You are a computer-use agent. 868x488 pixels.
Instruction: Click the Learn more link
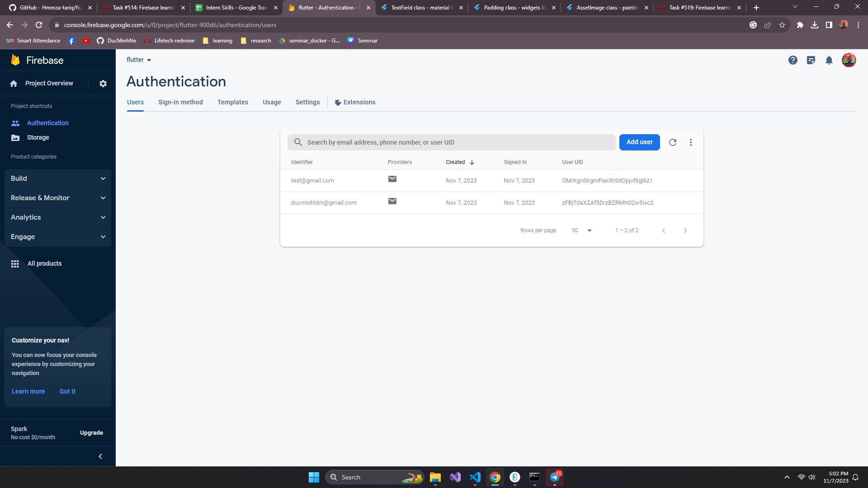point(28,391)
